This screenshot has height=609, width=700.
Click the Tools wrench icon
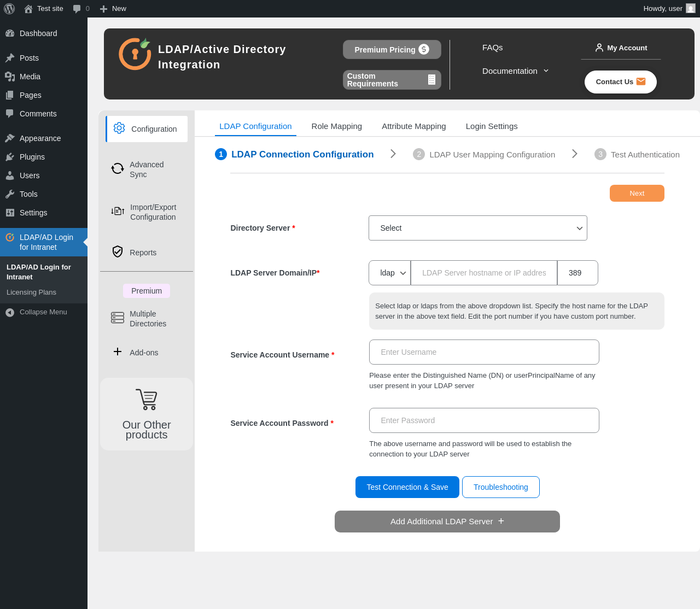tap(10, 194)
